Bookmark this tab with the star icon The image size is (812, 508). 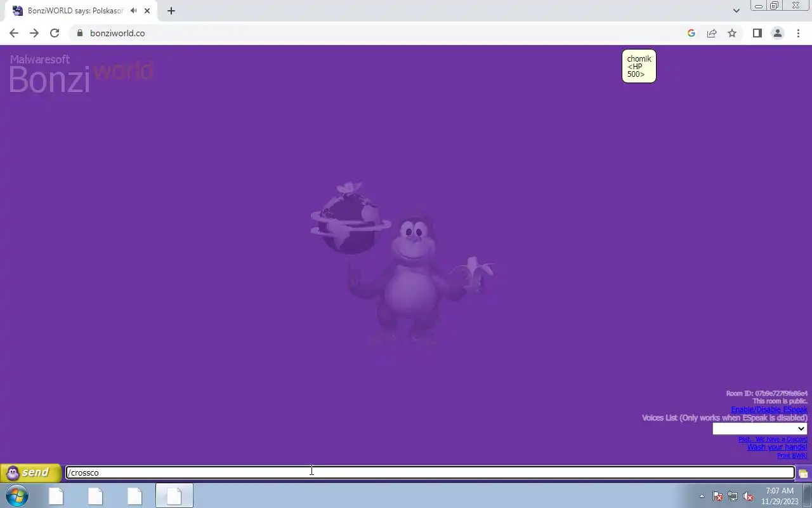[732, 33]
